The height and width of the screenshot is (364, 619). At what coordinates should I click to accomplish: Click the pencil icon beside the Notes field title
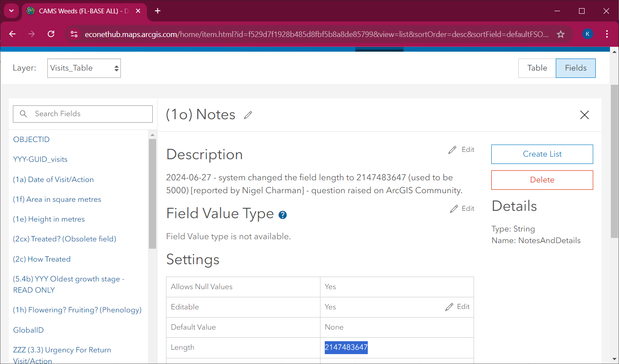(248, 115)
